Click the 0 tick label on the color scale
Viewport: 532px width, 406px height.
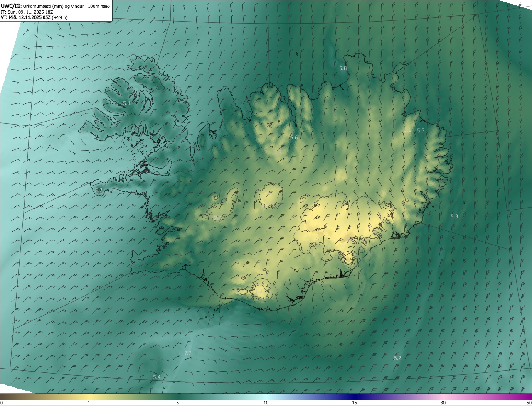click(2, 403)
